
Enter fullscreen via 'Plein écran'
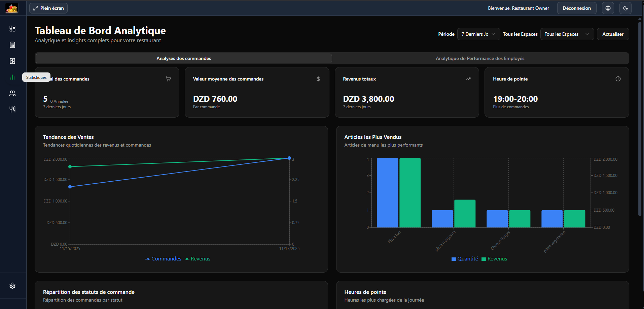coord(48,8)
